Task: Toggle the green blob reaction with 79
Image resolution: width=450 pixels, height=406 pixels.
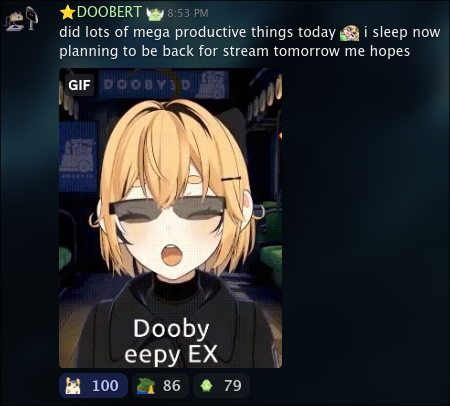Action: tap(221, 385)
